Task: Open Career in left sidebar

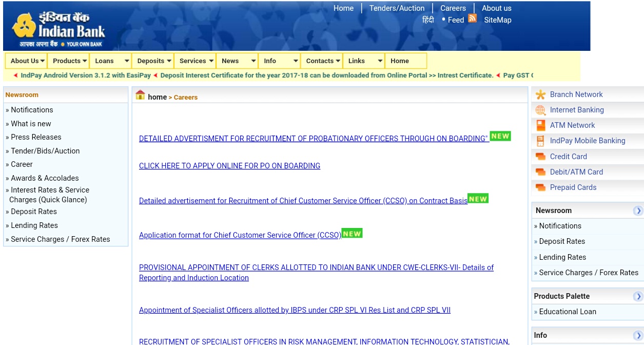Action: (x=22, y=164)
